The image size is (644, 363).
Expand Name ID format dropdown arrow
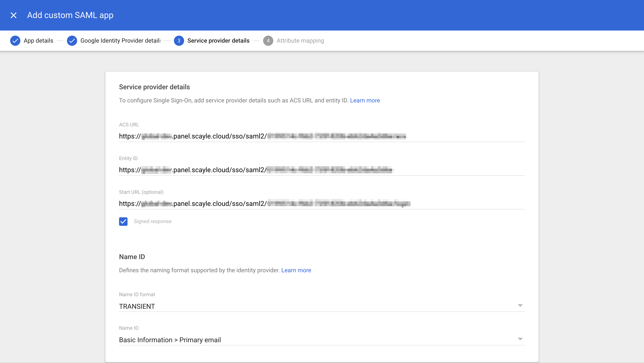click(520, 306)
